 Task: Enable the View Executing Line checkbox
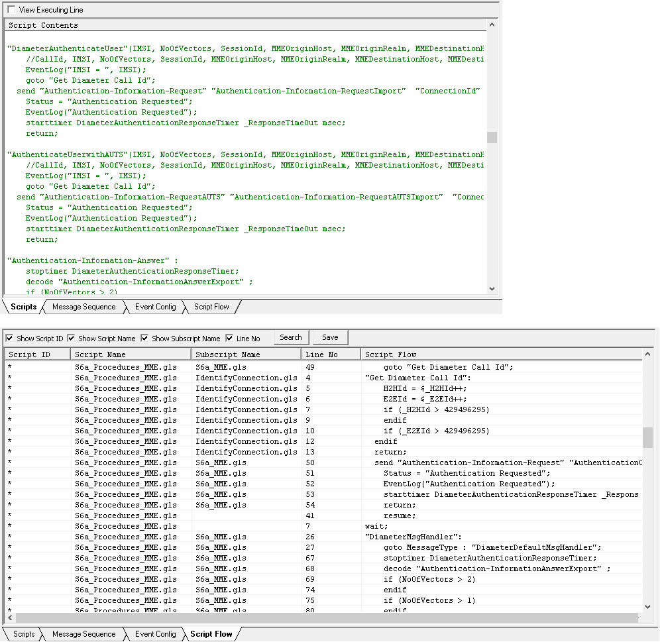tap(10, 9)
